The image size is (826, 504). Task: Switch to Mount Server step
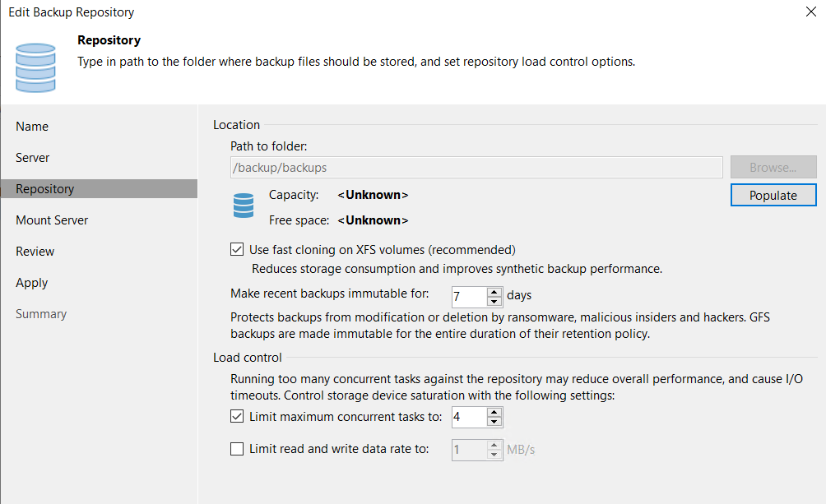click(52, 220)
